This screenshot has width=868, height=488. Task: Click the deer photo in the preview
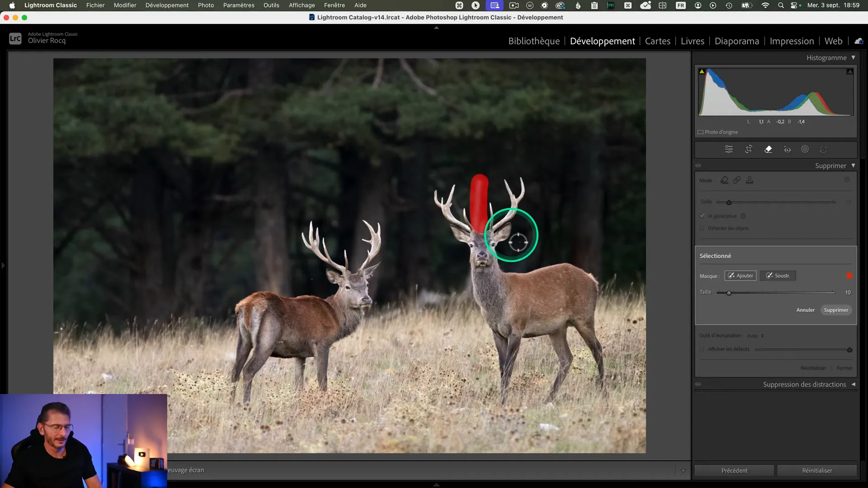click(x=349, y=255)
